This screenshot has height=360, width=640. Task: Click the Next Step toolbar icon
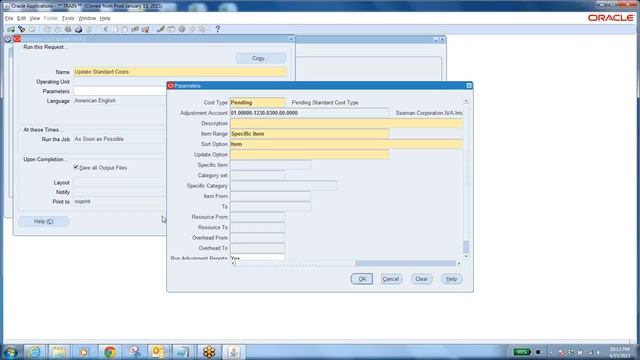point(58,29)
